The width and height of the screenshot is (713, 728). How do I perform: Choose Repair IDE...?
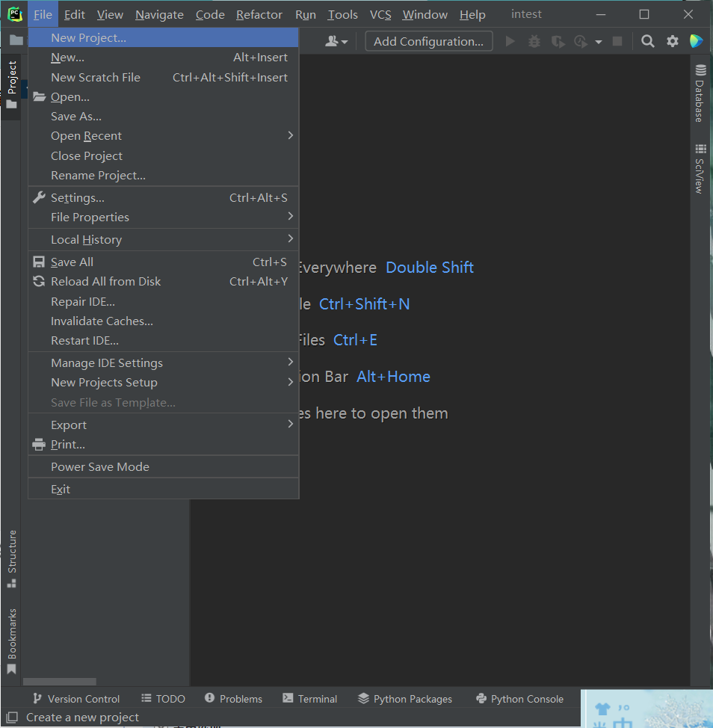163,301
